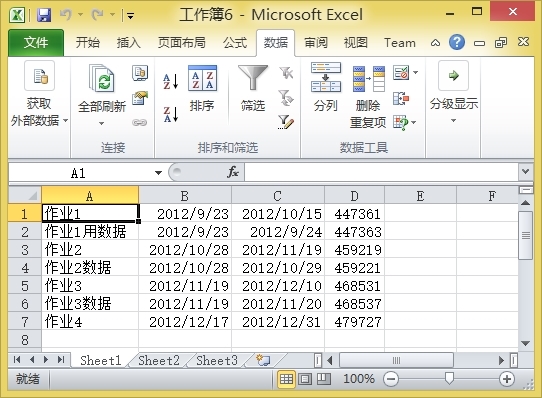
Task: Click the Clear filter icon
Action: click(x=287, y=73)
